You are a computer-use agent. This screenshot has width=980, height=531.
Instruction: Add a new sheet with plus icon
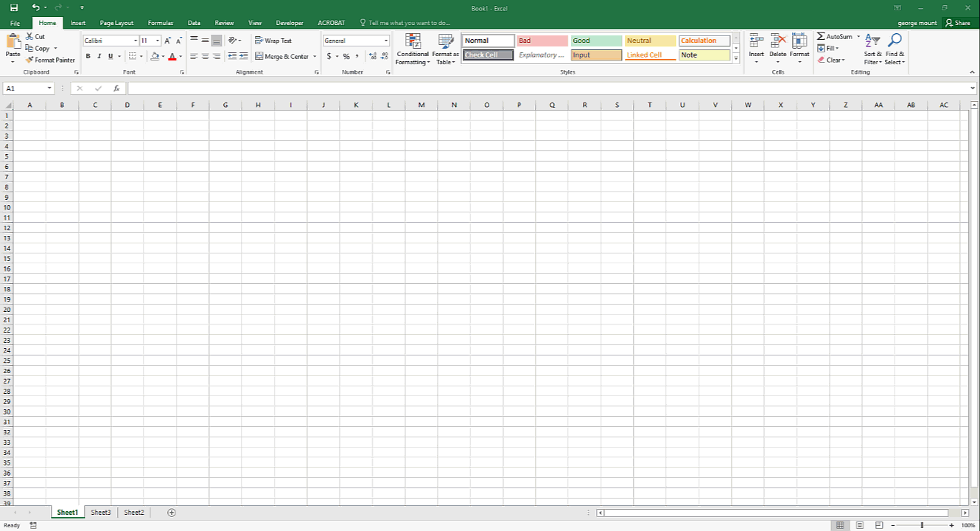point(172,513)
